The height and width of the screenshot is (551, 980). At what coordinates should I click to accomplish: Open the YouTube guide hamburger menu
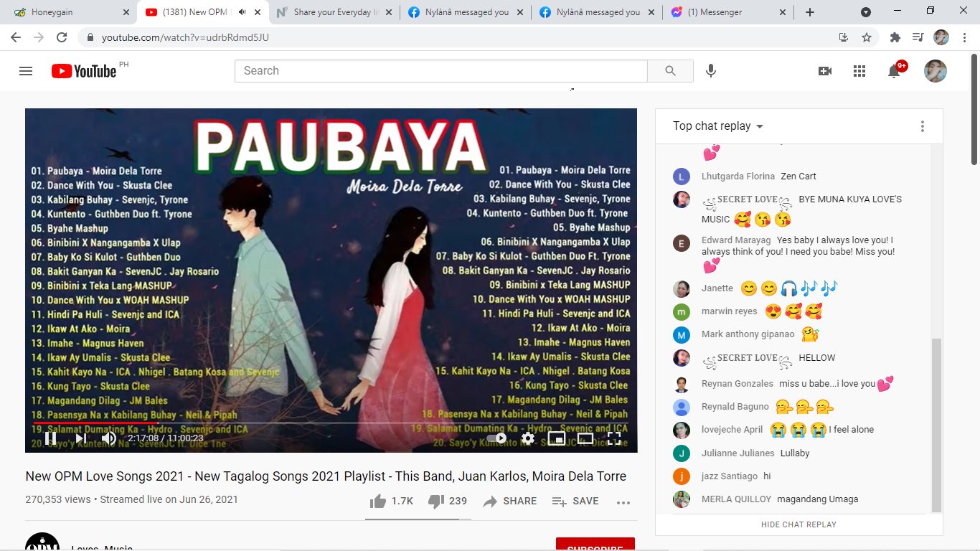26,71
